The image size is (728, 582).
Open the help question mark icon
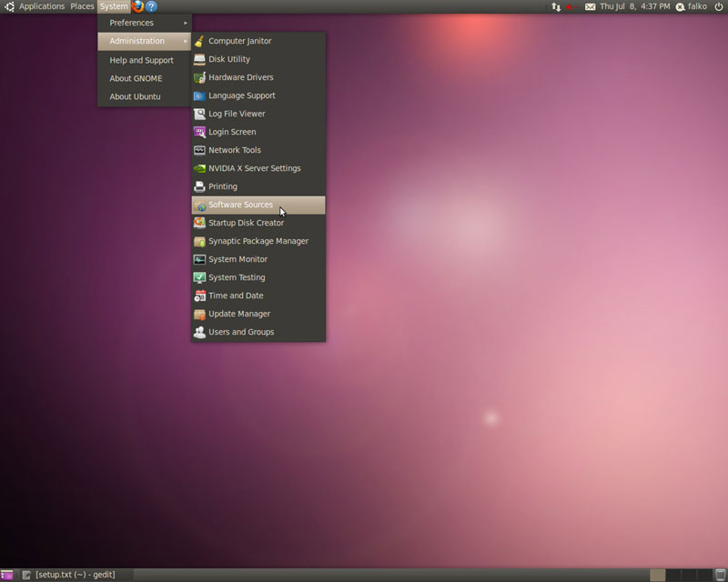[151, 6]
